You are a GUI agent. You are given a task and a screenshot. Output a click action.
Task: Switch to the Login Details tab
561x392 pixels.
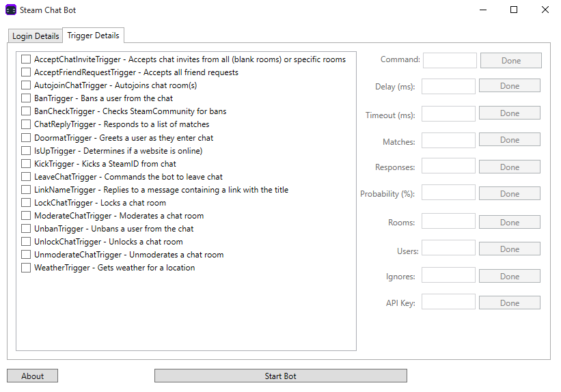click(x=36, y=36)
